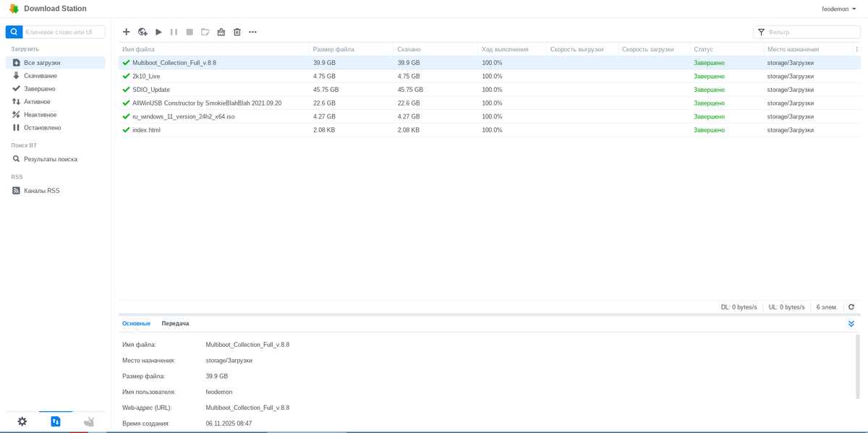The height and width of the screenshot is (433, 868).
Task: Click the refresh icon in status bar
Action: (x=851, y=307)
